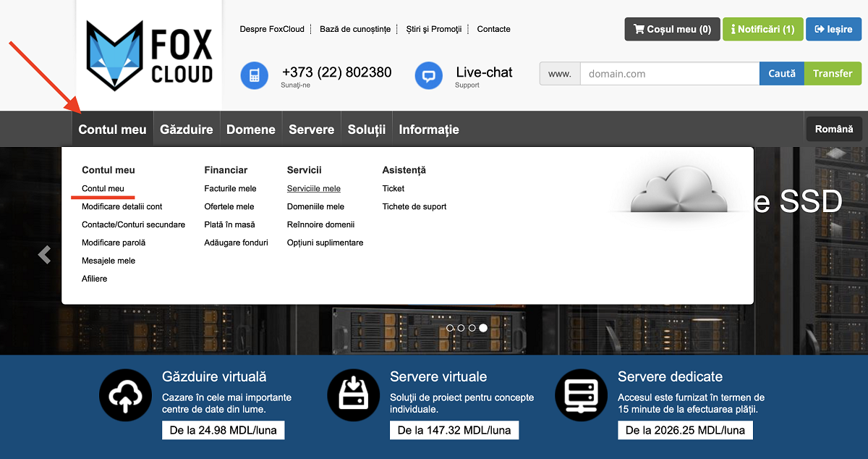Open the Live-chat speech bubble icon
The image size is (868, 459).
428,75
